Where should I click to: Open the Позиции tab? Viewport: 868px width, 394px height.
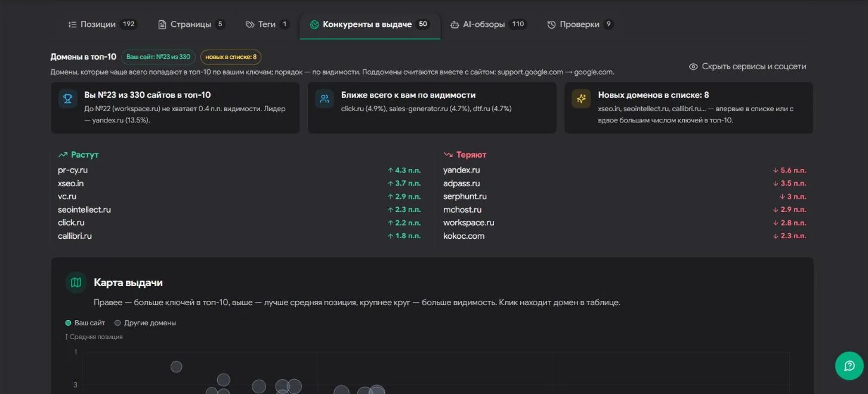103,24
